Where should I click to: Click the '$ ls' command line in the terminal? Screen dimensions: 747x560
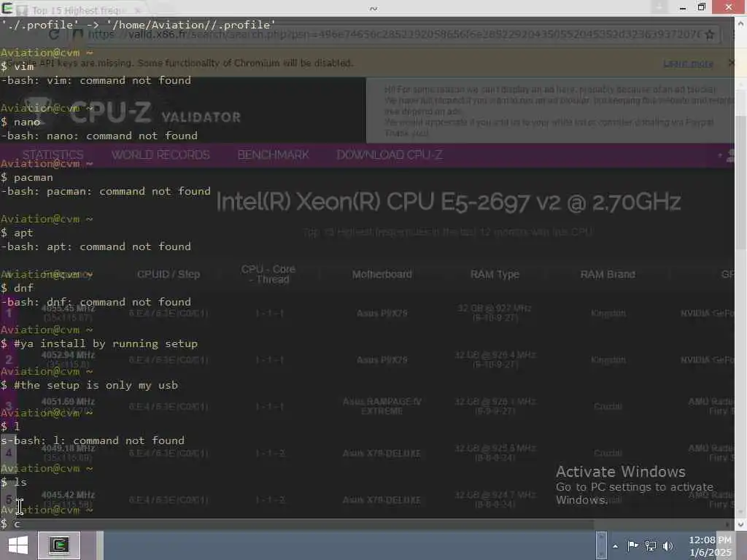14,482
